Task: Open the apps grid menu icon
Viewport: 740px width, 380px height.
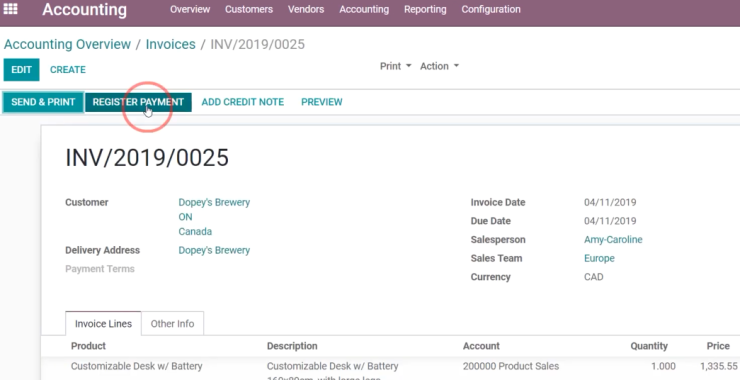Action: tap(10, 9)
